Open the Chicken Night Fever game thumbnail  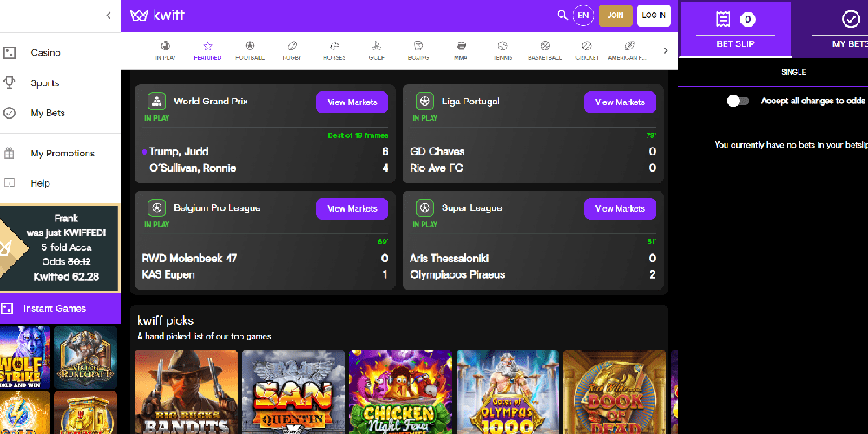[x=399, y=391]
